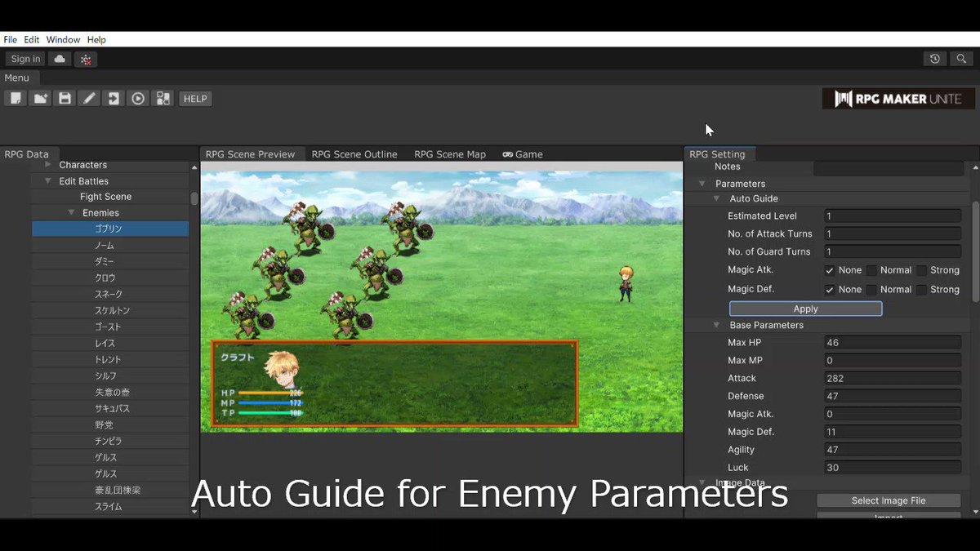The height and width of the screenshot is (551, 980).
Task: Collapse the Base Parameters section
Action: 716,324
